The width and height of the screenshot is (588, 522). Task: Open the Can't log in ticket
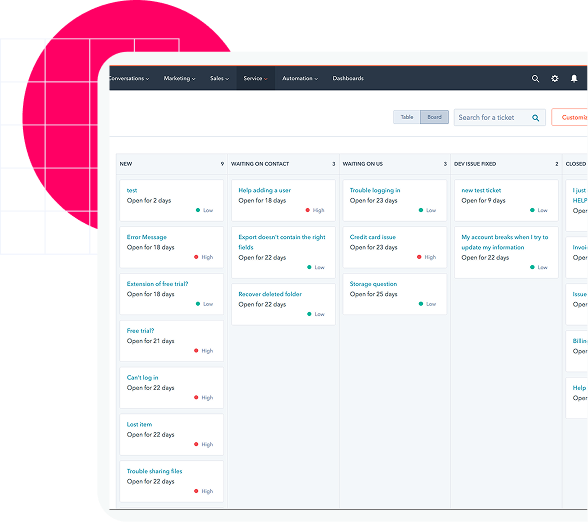click(x=142, y=378)
